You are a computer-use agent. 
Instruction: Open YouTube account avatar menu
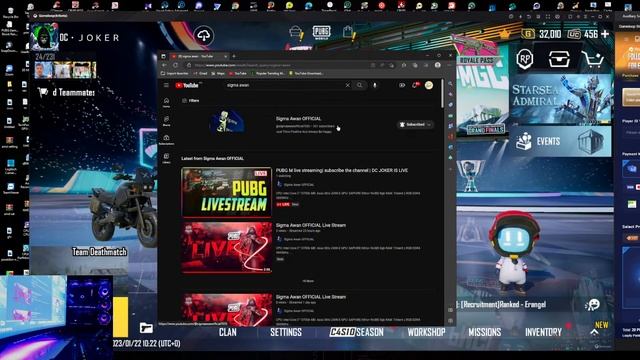tap(429, 85)
